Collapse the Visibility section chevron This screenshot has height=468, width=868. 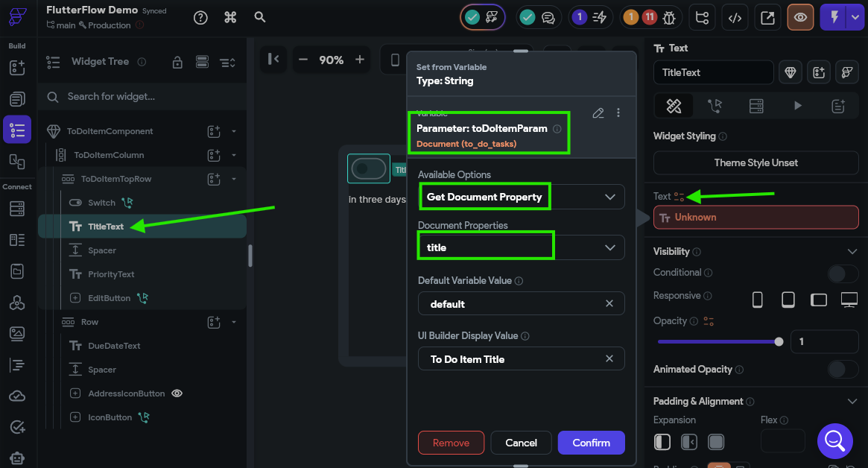(852, 251)
